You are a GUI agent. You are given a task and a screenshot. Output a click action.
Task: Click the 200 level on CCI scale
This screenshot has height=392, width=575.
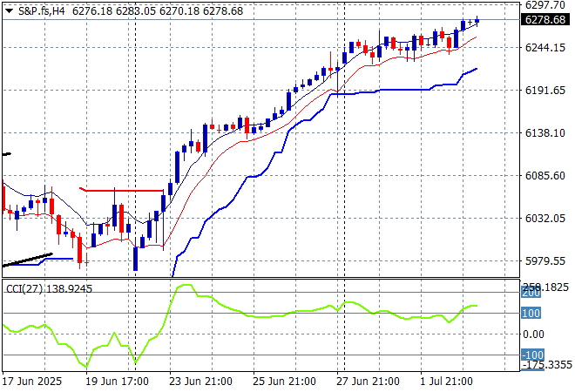point(531,294)
